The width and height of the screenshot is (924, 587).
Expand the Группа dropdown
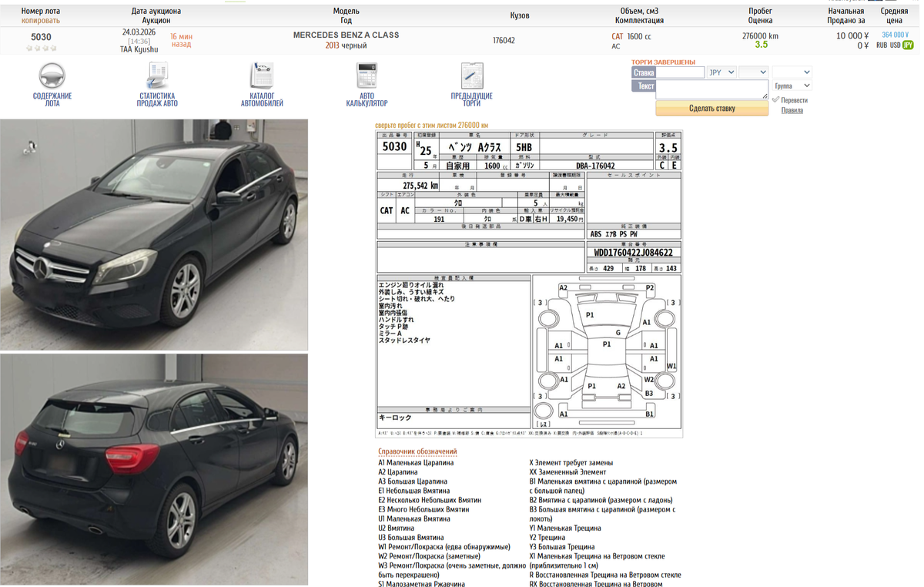pyautogui.click(x=792, y=86)
